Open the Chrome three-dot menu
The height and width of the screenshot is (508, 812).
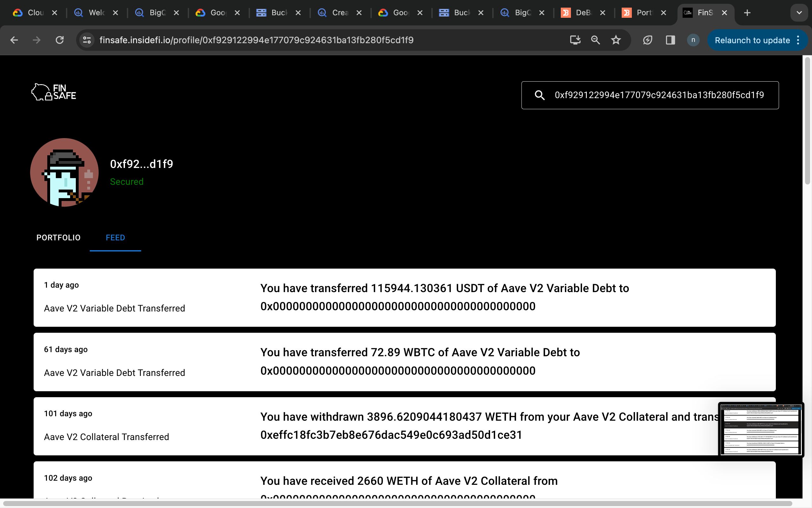click(799, 40)
